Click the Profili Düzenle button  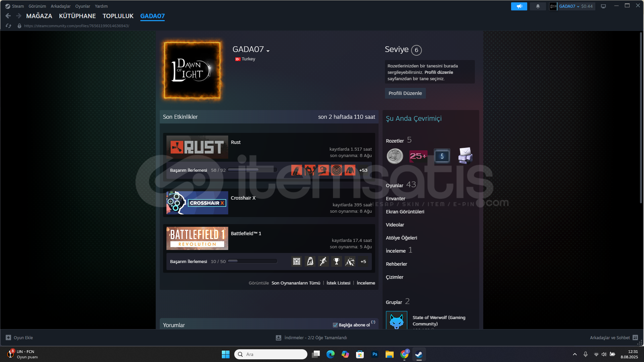(x=405, y=93)
